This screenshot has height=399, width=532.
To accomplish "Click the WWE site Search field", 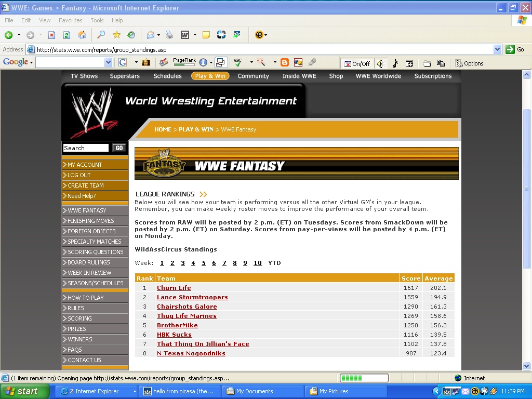I will coord(86,148).
